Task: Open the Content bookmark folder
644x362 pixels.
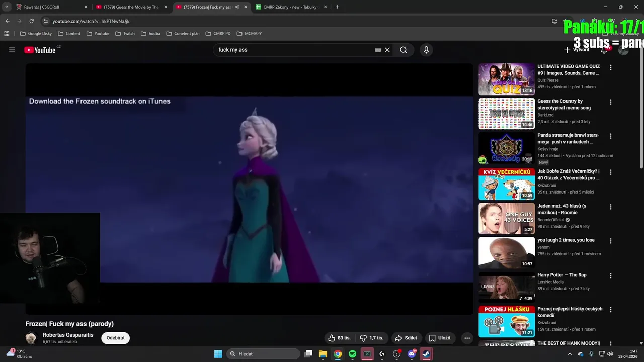Action: (x=69, y=33)
